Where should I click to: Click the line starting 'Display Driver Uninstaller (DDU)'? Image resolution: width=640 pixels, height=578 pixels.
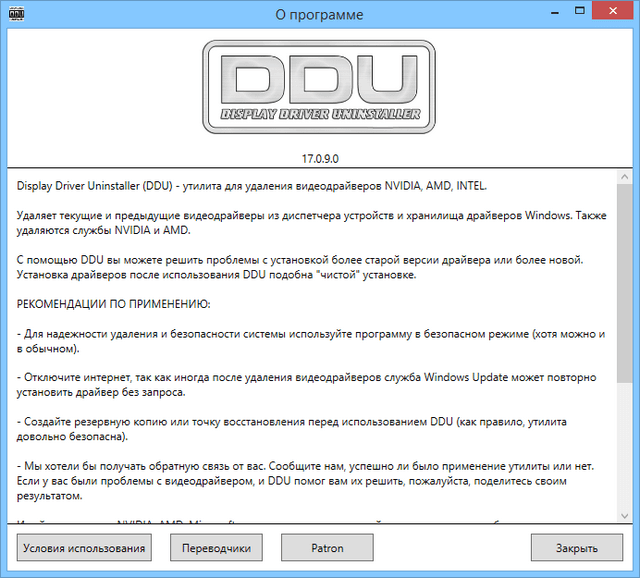click(252, 186)
